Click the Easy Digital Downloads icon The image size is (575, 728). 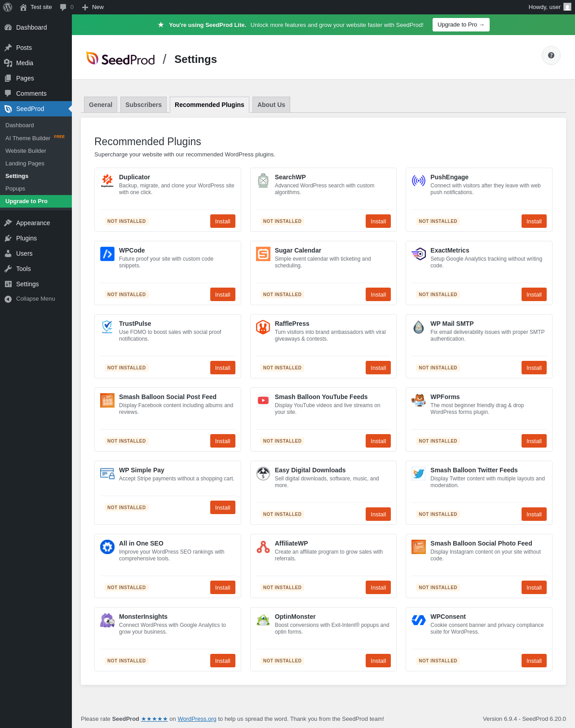point(263,474)
